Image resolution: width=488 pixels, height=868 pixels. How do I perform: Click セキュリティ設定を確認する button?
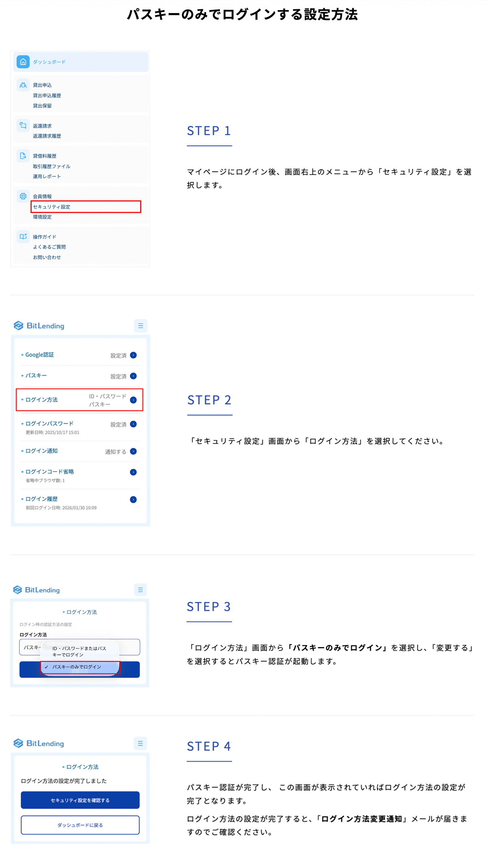click(x=80, y=800)
